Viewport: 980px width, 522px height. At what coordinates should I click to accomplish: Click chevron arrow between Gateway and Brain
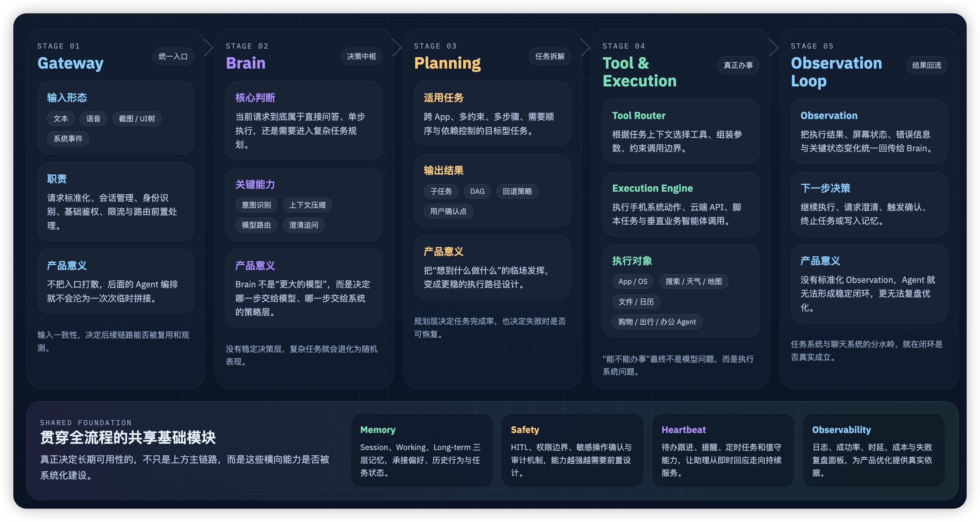tap(209, 47)
